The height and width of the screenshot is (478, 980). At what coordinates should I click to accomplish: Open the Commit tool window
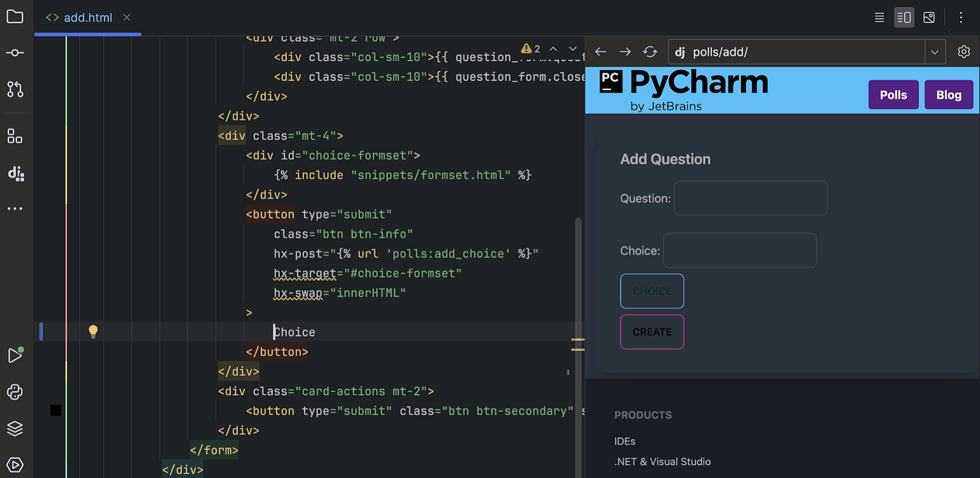coord(15,53)
